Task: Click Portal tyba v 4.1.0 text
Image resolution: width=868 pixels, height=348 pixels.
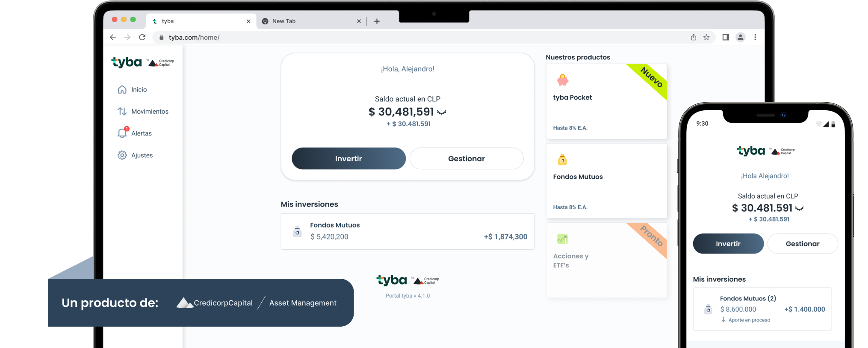Action: (x=407, y=295)
